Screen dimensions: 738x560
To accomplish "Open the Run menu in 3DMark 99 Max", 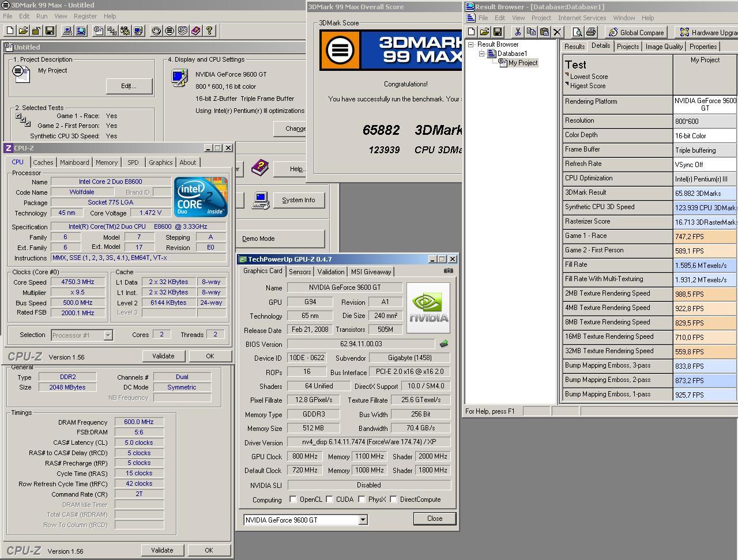I will point(42,16).
